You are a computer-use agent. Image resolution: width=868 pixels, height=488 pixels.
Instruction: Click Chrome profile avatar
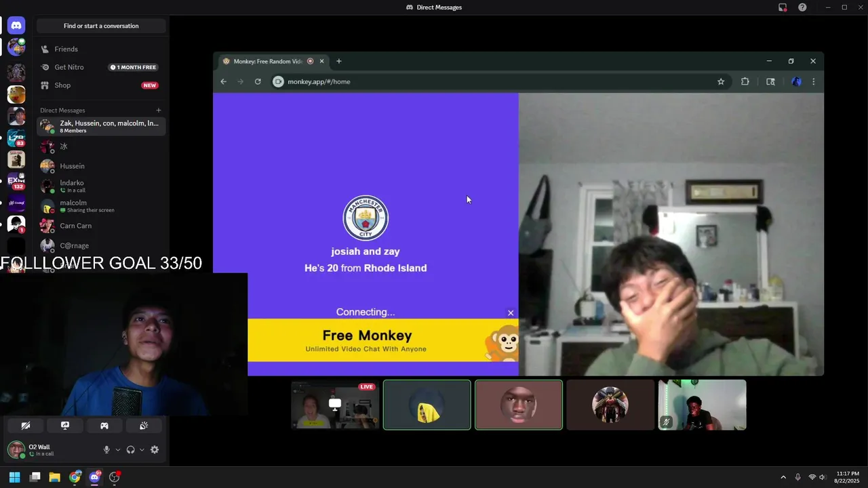796,81
